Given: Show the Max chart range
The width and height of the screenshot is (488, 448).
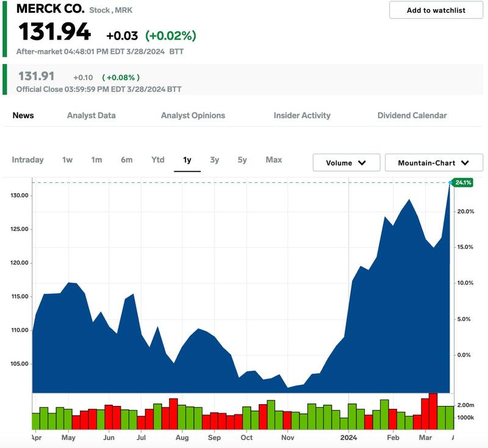Looking at the screenshot, I should point(274,160).
